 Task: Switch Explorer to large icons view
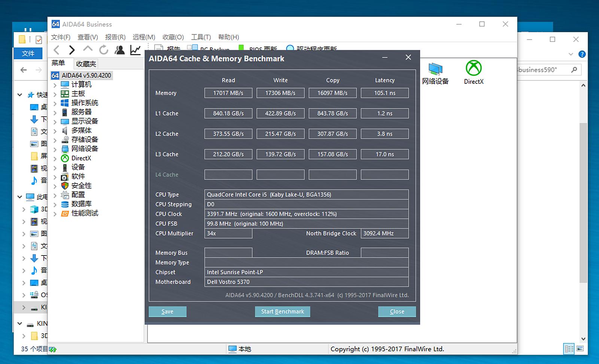tap(580, 349)
